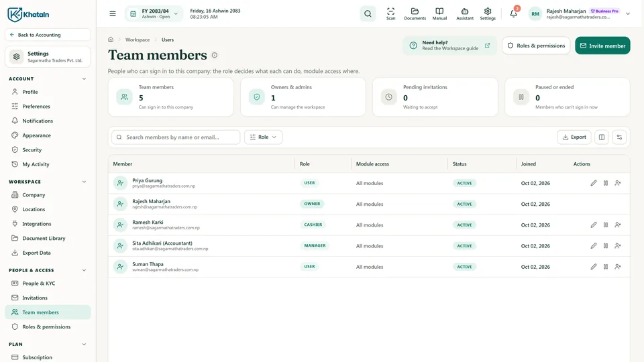The width and height of the screenshot is (644, 362).
Task: Open Settings gear in top bar
Action: tap(488, 13)
